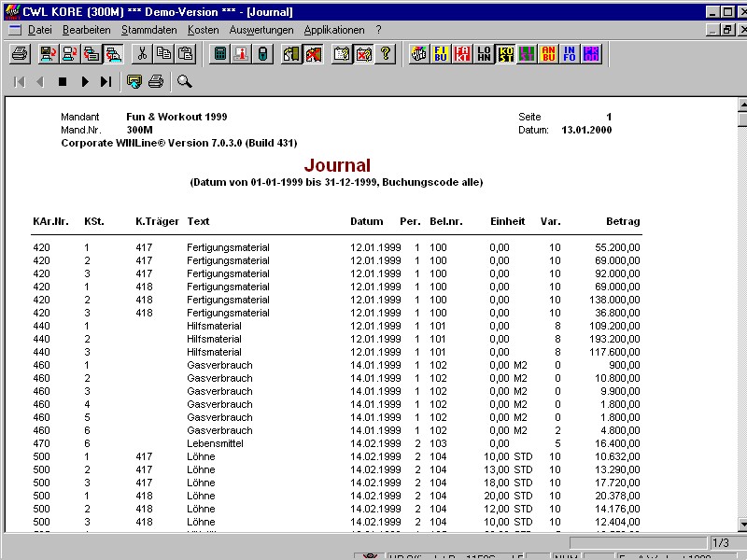Screen dimensions: 747x560
Task: Go to first page of preview
Action: pos(20,82)
